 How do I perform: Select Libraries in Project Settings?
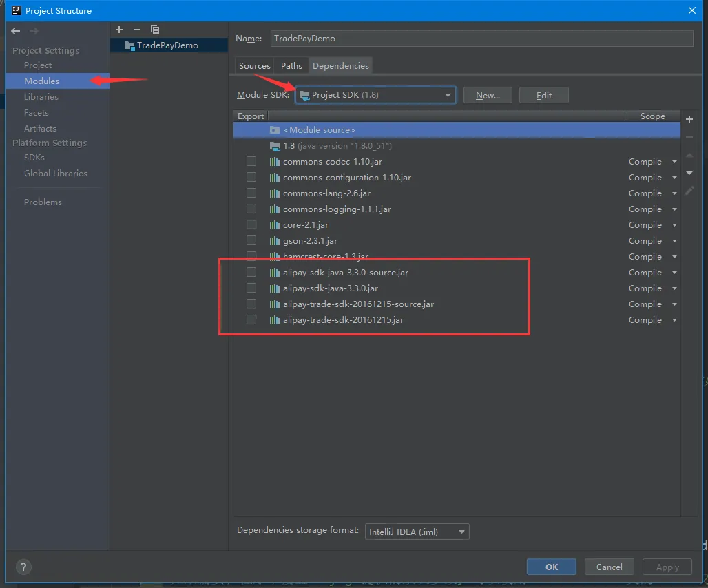(41, 97)
